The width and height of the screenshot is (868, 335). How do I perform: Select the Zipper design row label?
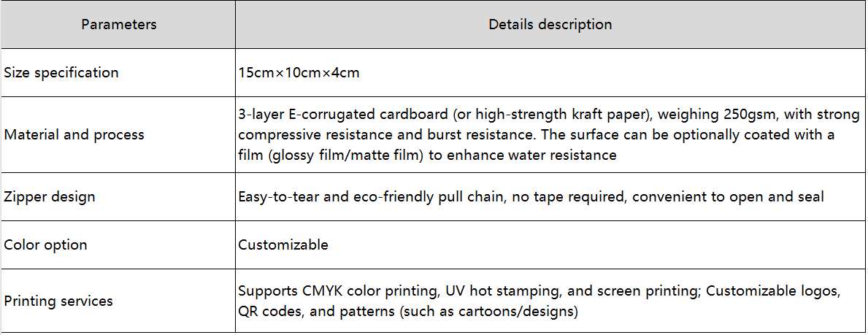50,197
